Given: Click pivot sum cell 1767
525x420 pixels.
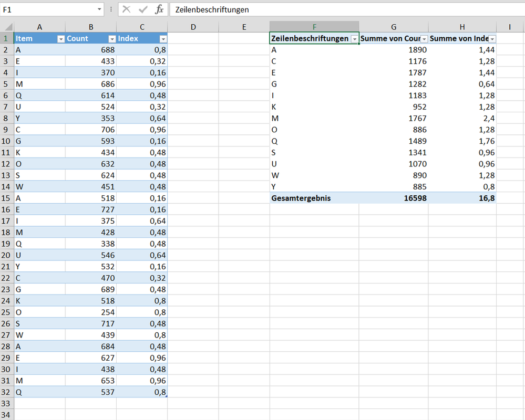Looking at the screenshot, I should (394, 118).
